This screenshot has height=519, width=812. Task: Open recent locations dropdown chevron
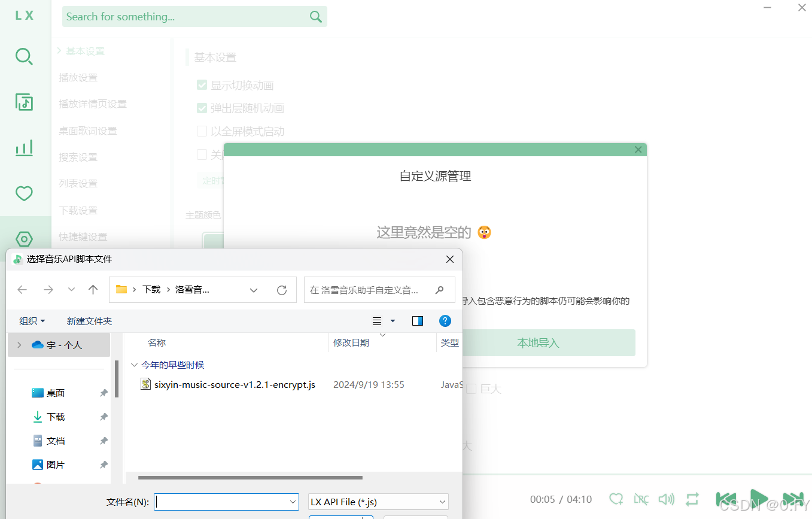pos(71,290)
